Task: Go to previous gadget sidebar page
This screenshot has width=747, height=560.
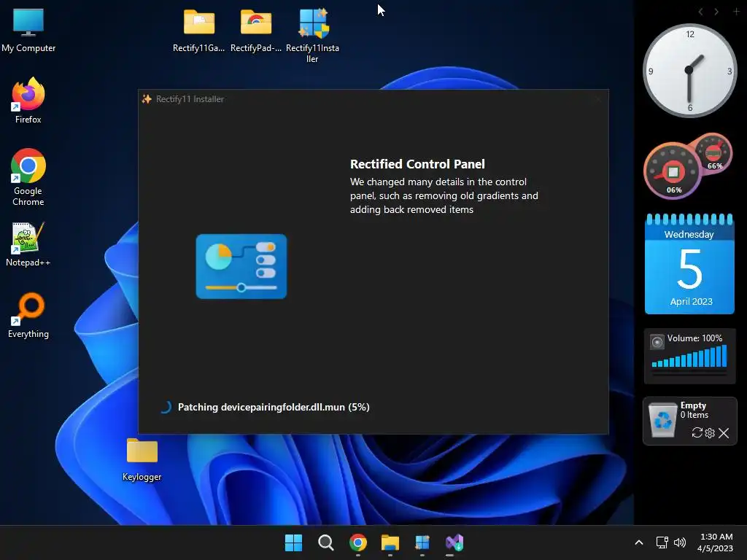Action: tap(700, 12)
